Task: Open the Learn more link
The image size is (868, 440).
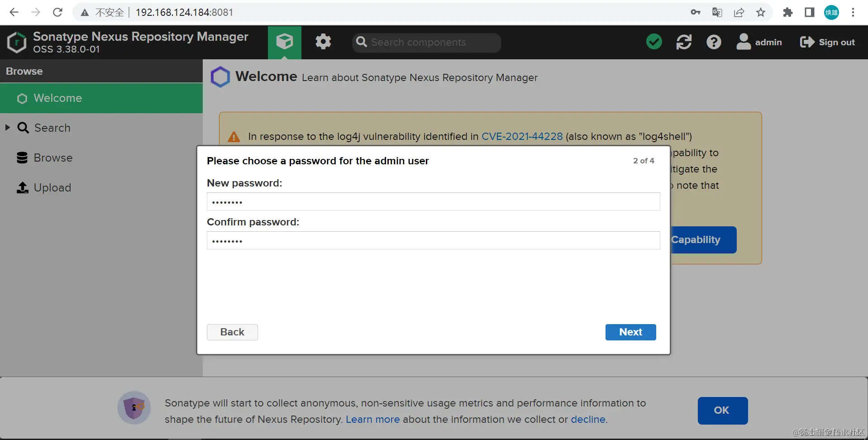Action: tap(372, 419)
